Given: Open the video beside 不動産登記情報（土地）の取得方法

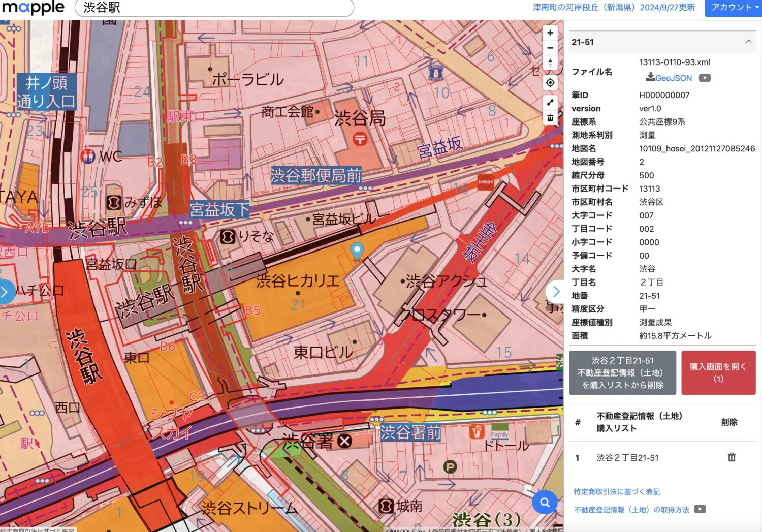Looking at the screenshot, I should click(700, 509).
